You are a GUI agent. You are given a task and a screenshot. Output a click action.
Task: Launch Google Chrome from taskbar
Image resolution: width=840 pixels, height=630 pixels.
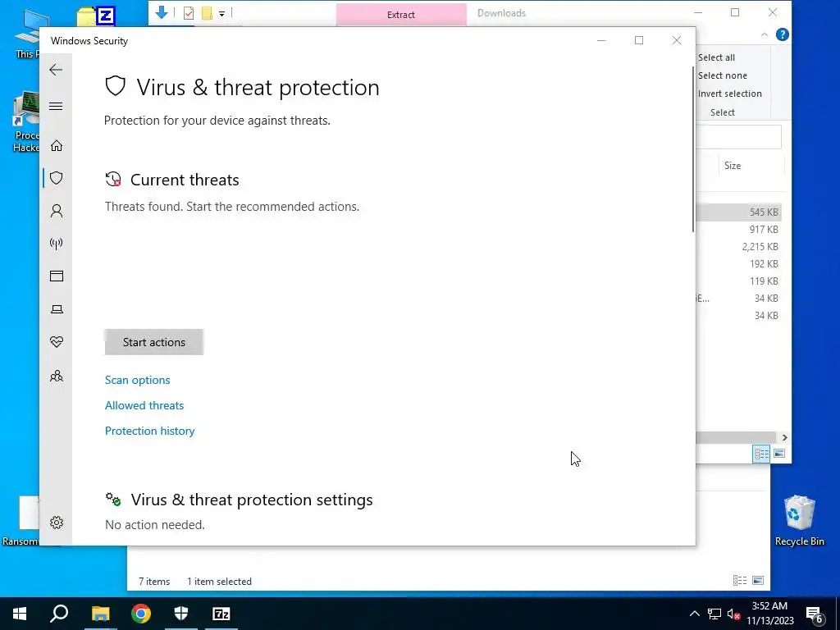(x=141, y=614)
